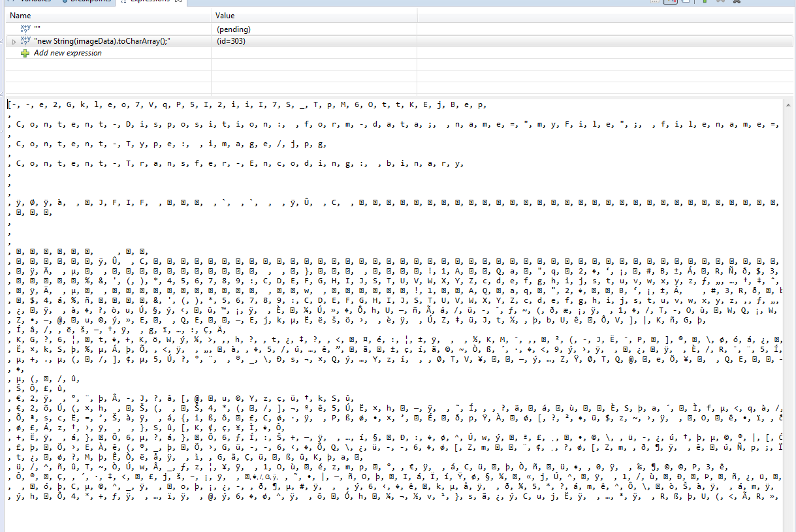Sort by the Name column header
The image size is (796, 532).
point(108,15)
